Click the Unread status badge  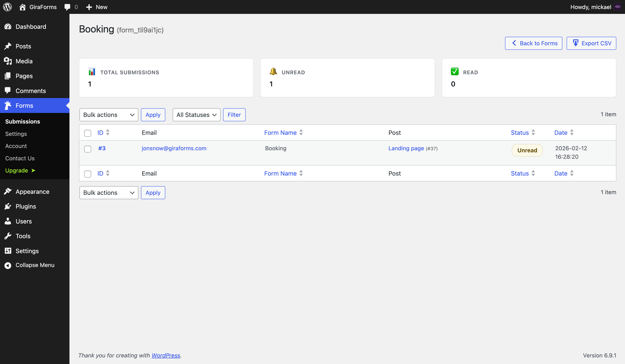(x=527, y=150)
